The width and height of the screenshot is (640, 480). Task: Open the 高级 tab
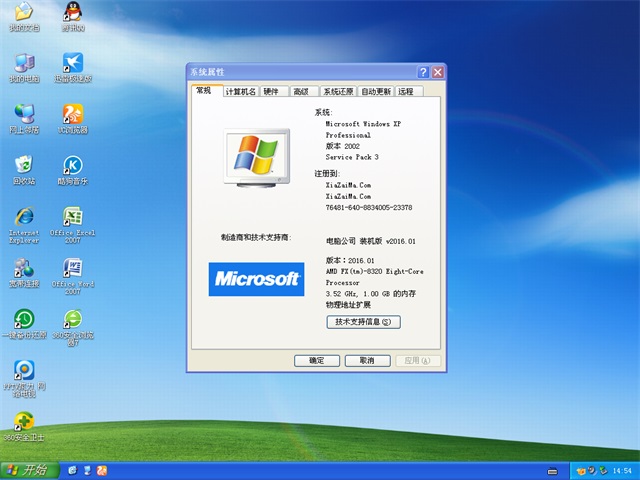tap(300, 91)
